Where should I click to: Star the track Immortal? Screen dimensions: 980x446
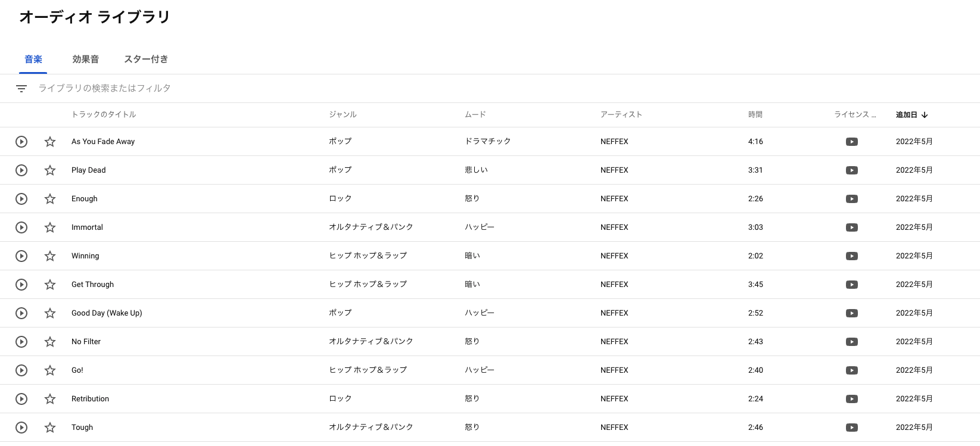tap(50, 227)
